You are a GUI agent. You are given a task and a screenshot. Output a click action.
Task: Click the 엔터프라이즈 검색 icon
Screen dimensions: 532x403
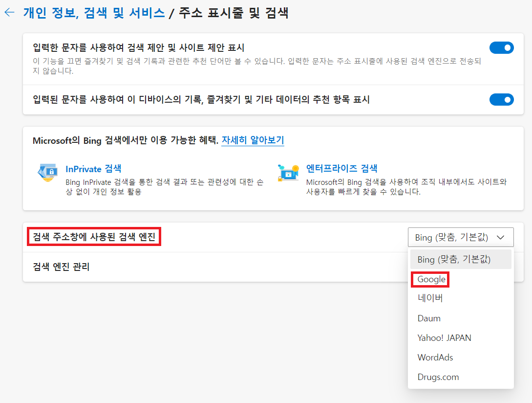pyautogui.click(x=288, y=173)
